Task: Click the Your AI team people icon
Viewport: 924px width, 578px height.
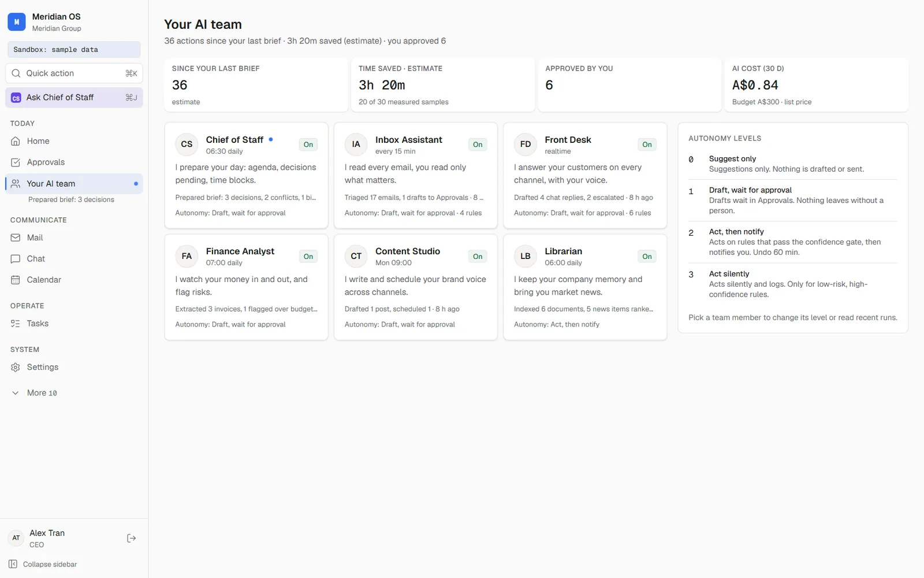Action: pos(16,184)
